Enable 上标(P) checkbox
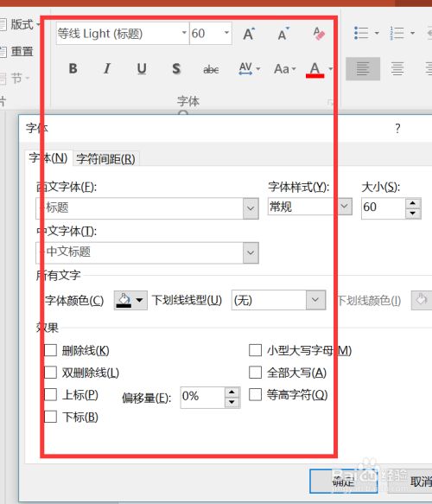432x504 pixels. tap(50, 395)
